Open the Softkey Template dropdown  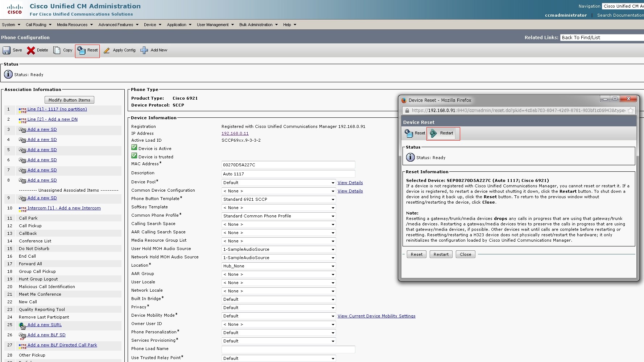[x=278, y=208]
